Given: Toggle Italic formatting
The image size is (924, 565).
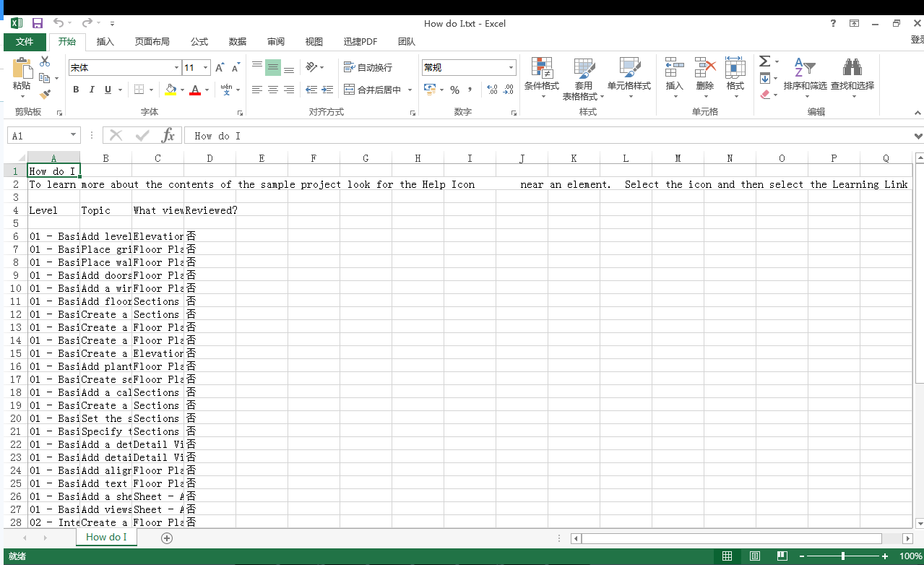Looking at the screenshot, I should click(x=92, y=90).
